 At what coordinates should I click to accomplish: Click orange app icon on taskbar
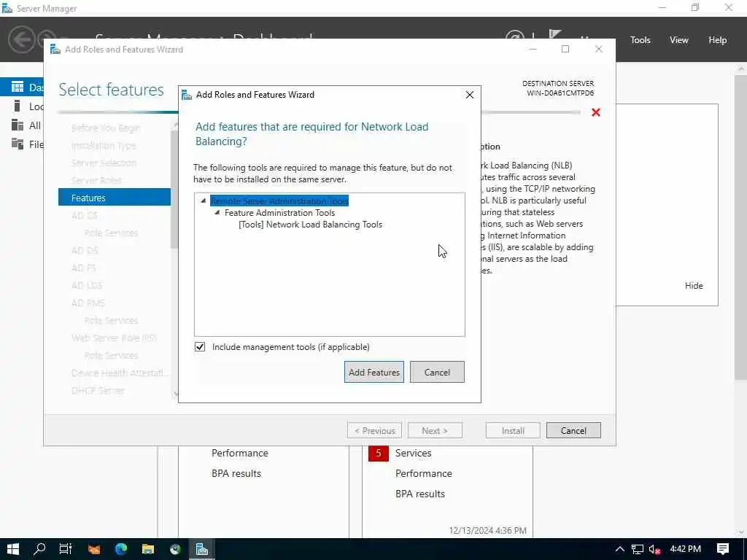tap(94, 549)
